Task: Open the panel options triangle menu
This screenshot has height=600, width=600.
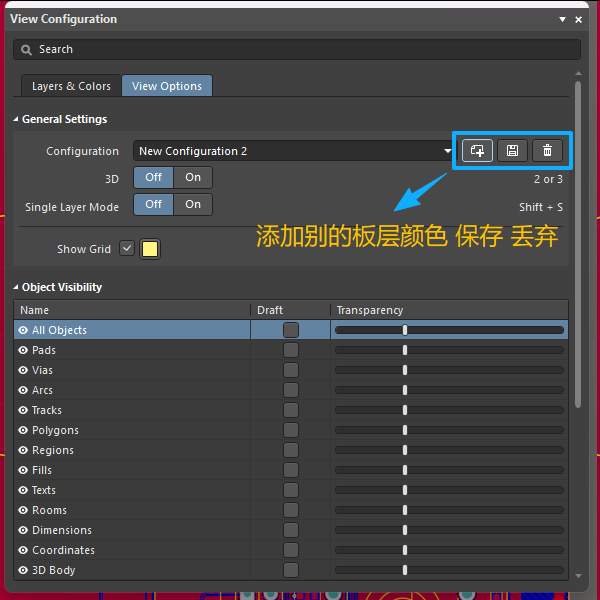Action: click(x=562, y=19)
